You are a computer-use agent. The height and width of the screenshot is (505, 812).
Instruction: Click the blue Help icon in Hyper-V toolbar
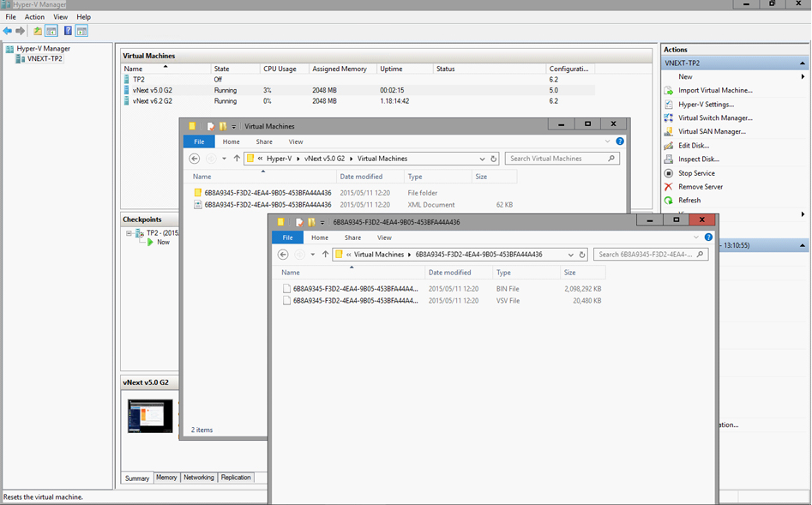click(x=68, y=31)
